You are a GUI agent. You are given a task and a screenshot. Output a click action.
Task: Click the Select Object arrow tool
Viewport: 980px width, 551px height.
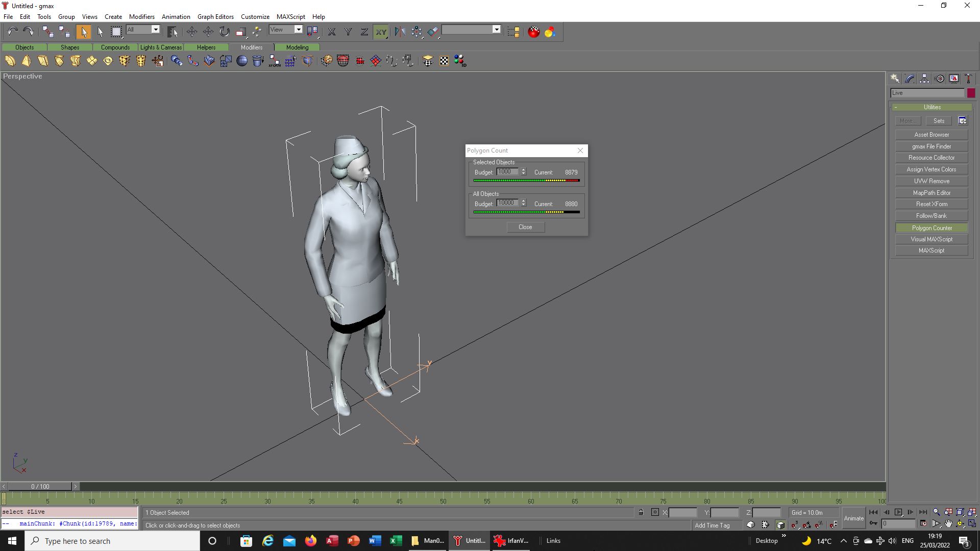point(83,32)
